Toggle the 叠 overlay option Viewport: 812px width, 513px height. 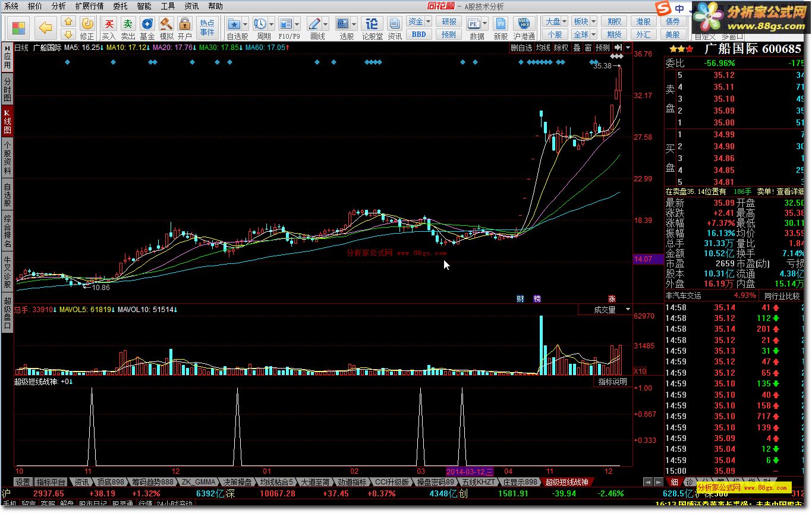[577, 48]
